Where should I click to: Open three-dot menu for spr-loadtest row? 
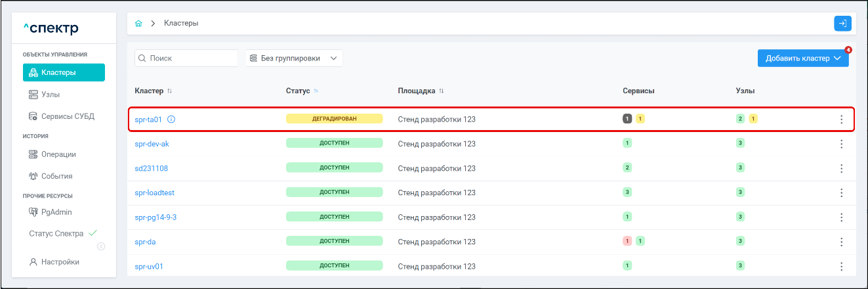pyautogui.click(x=841, y=193)
